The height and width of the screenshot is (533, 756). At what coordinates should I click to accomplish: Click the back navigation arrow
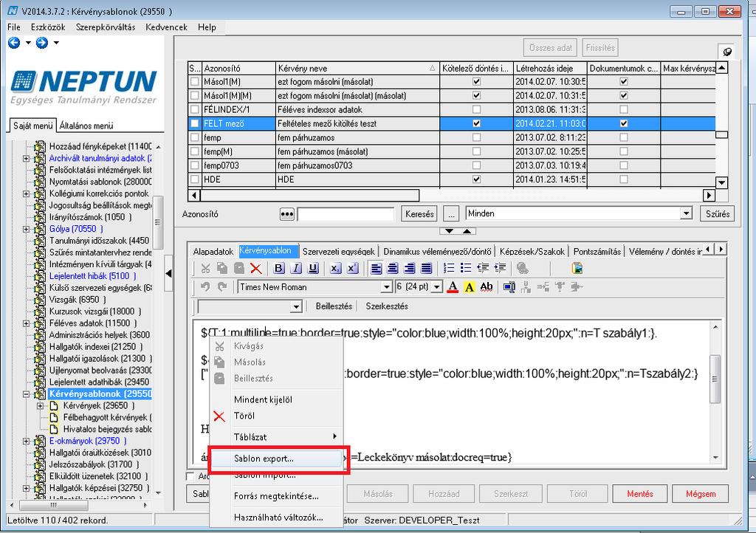click(x=14, y=43)
